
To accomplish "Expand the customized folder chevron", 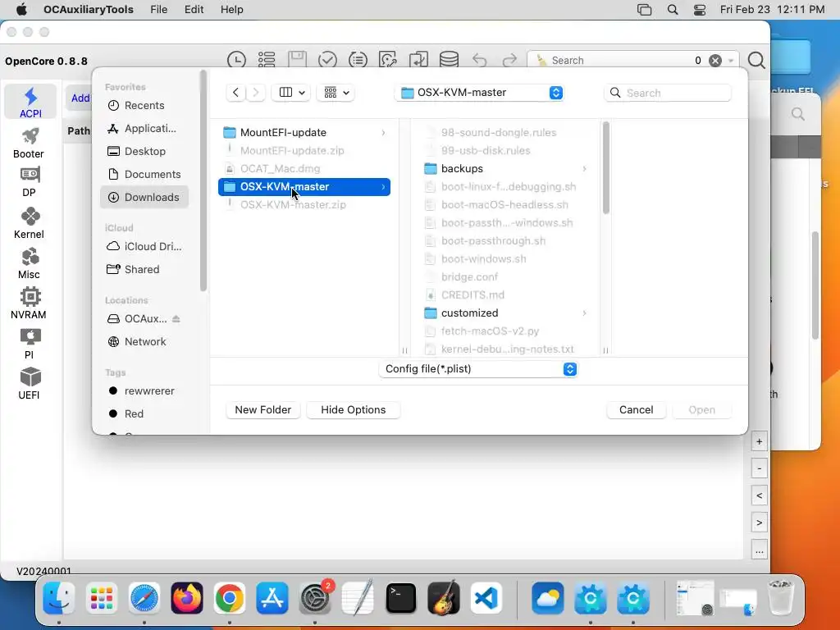I will (x=584, y=313).
